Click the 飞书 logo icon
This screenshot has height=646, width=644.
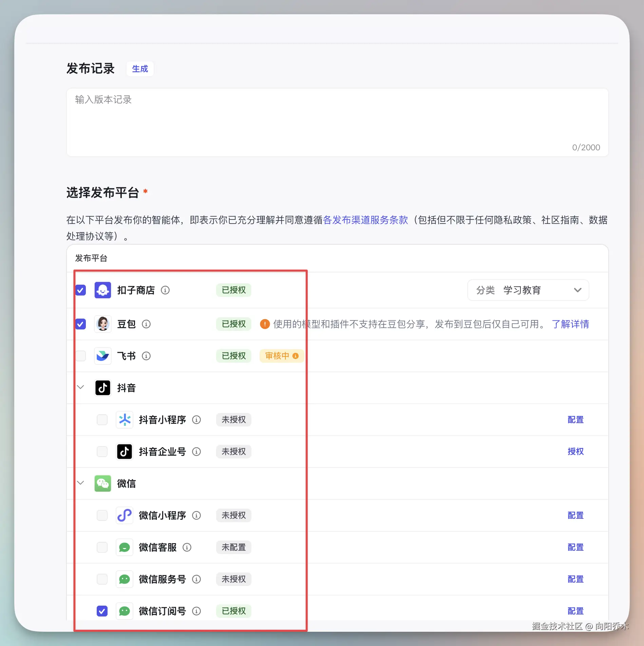(102, 356)
